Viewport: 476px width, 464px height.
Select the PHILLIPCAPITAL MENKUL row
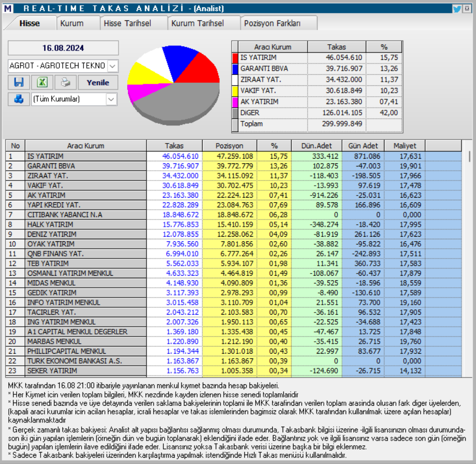234,351
